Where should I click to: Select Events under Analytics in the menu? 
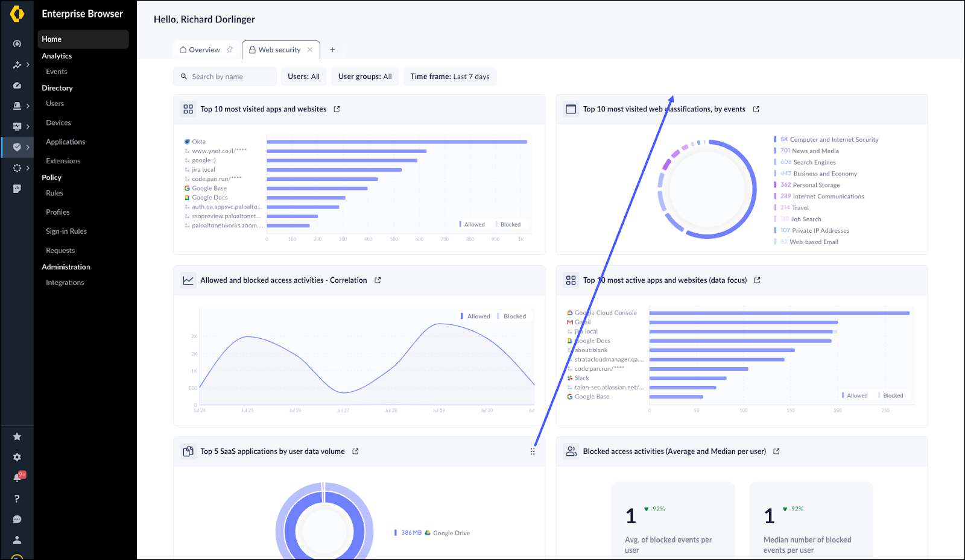[x=57, y=72]
